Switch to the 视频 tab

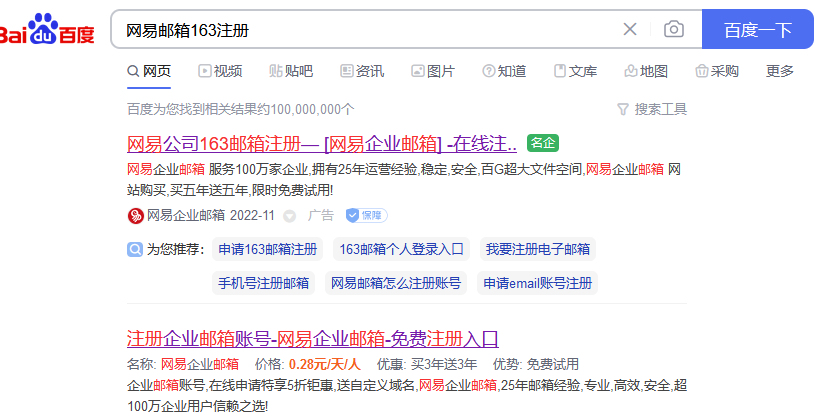click(220, 71)
